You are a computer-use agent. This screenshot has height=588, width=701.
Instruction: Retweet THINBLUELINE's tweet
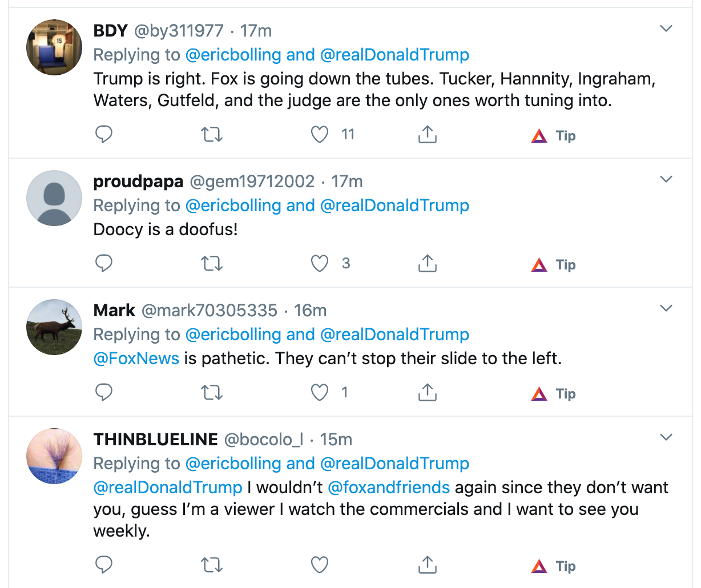coord(212,565)
